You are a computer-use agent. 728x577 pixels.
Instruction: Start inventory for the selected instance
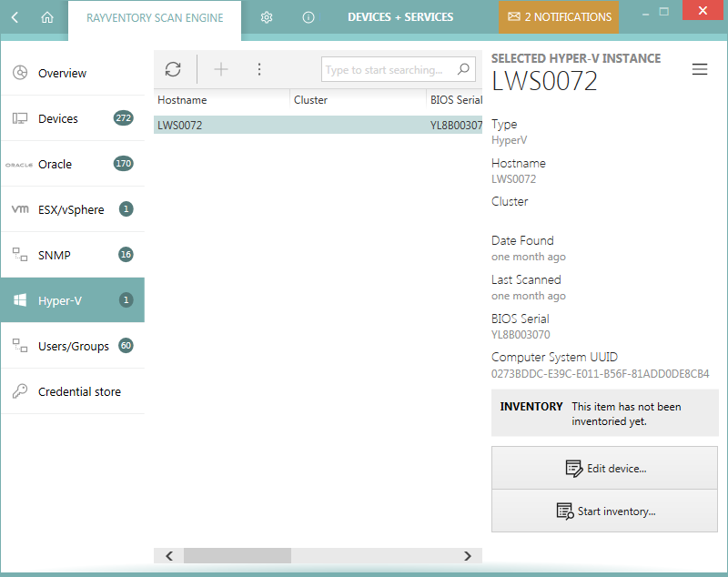click(x=604, y=511)
